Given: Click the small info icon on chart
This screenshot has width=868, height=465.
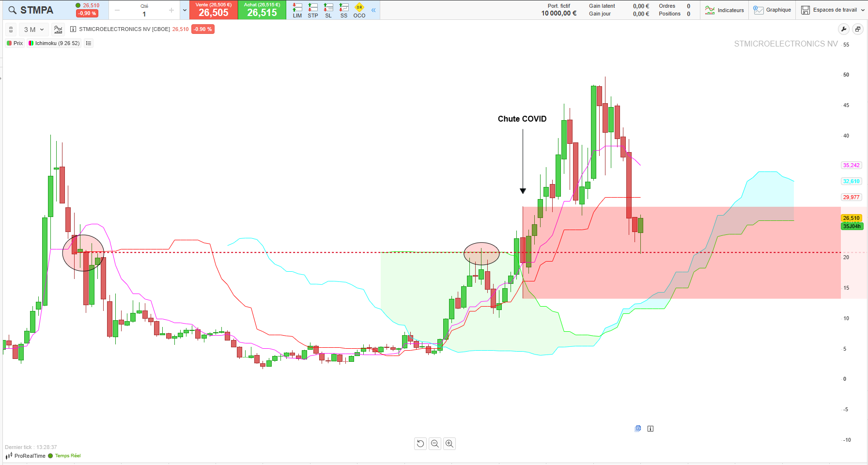Looking at the screenshot, I should click(x=651, y=429).
